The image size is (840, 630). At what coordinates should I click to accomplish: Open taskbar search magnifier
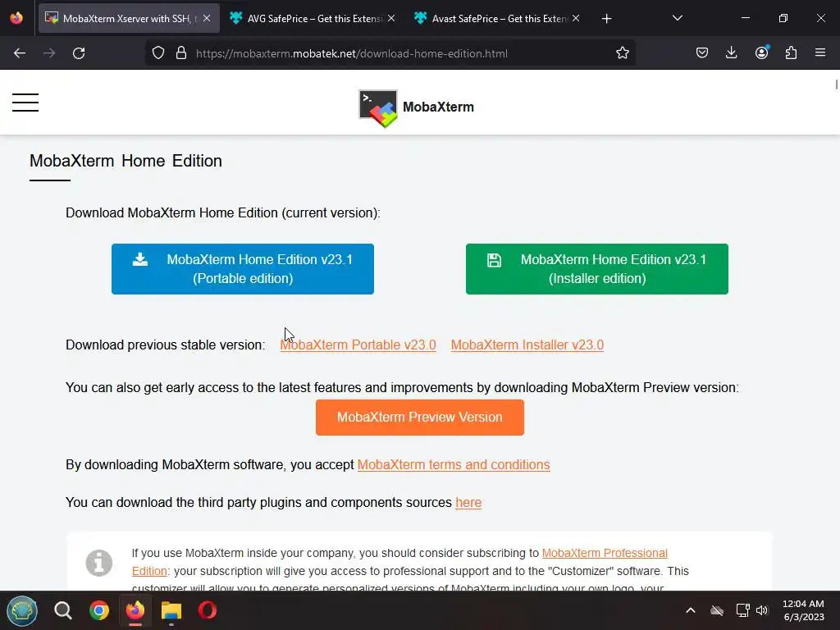62,610
